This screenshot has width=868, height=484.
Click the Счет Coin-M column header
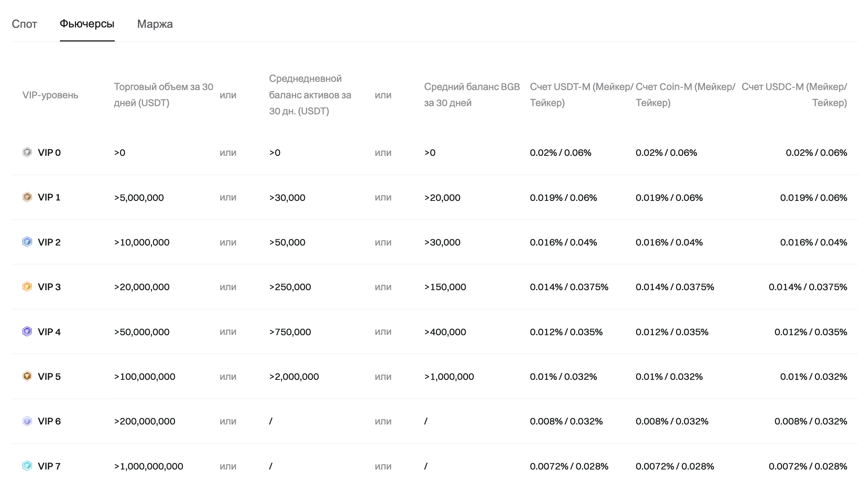[685, 95]
